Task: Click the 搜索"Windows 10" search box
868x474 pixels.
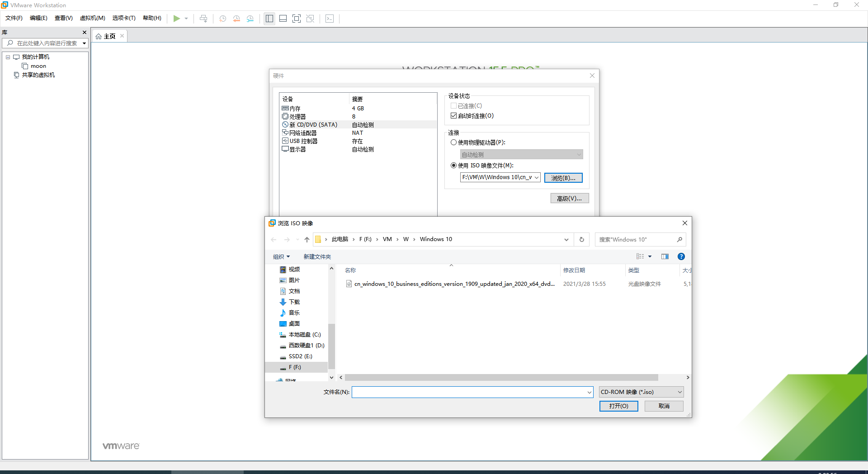Action: (x=640, y=240)
